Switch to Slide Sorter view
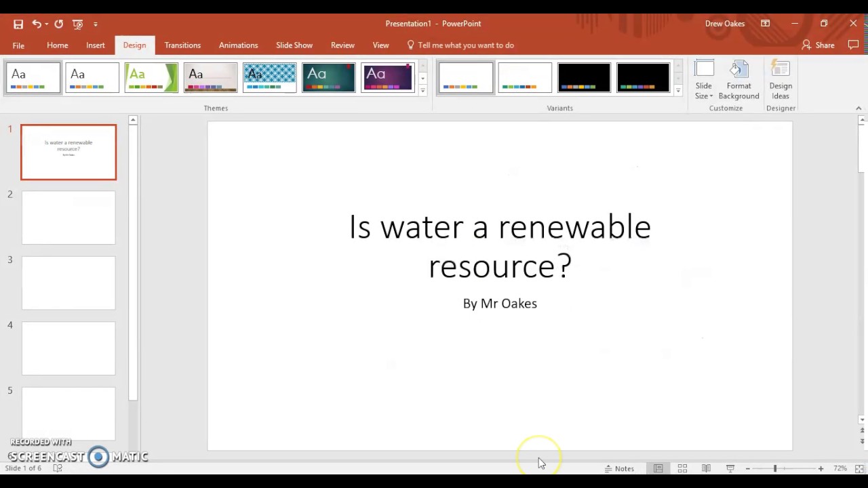Screen dimensions: 868x488 pos(682,468)
